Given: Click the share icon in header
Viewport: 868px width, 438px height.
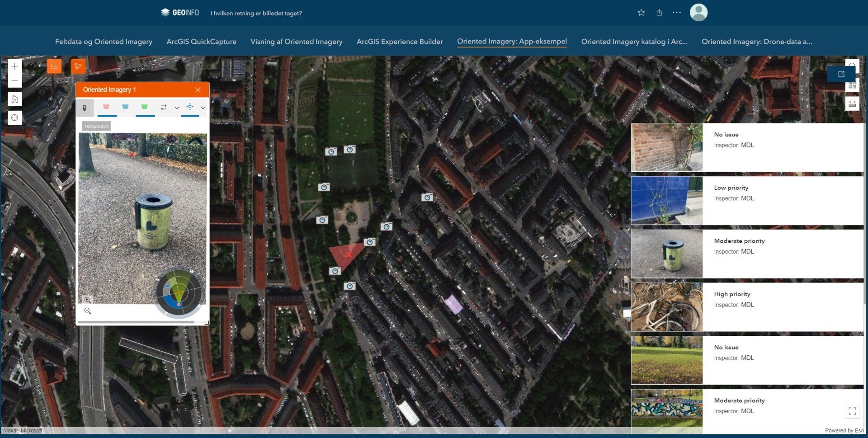Looking at the screenshot, I should (x=659, y=13).
